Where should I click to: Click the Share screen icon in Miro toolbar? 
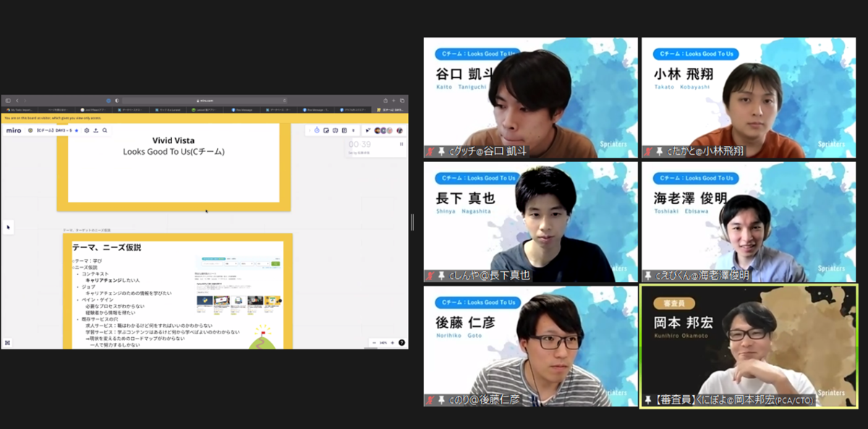click(326, 130)
